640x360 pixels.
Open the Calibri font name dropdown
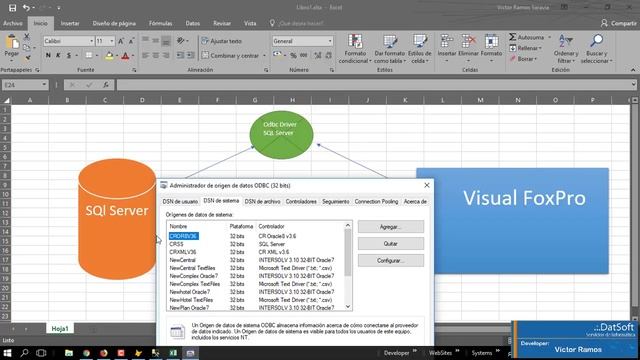[x=91, y=41]
